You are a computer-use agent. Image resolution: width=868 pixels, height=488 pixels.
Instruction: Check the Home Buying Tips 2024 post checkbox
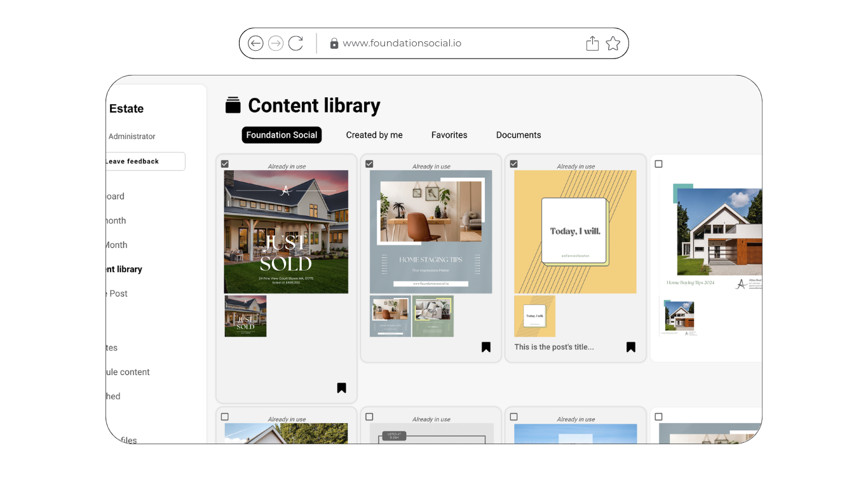coord(658,164)
